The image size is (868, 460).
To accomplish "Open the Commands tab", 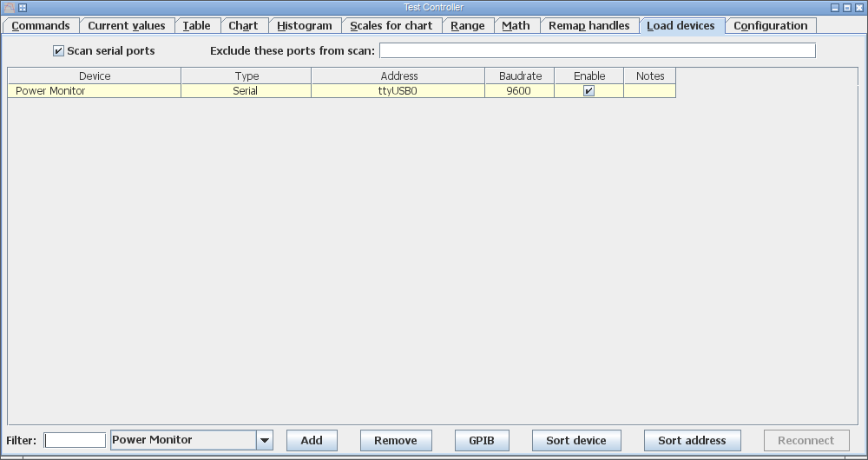I will [x=41, y=25].
